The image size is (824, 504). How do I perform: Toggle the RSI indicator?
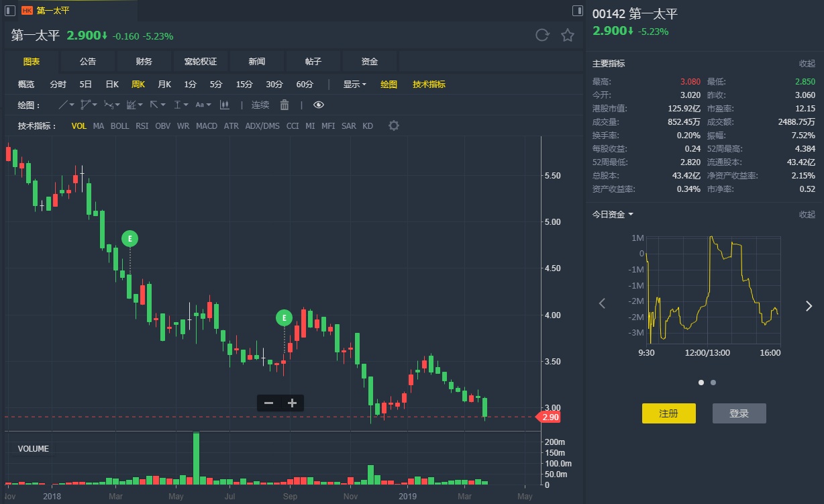[x=142, y=125]
